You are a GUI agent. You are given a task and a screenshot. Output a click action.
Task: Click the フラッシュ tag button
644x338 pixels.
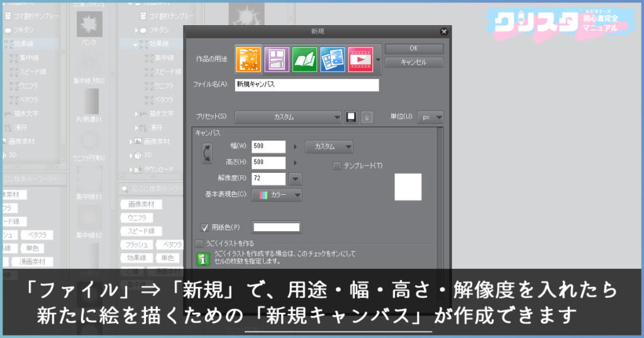tap(136, 244)
